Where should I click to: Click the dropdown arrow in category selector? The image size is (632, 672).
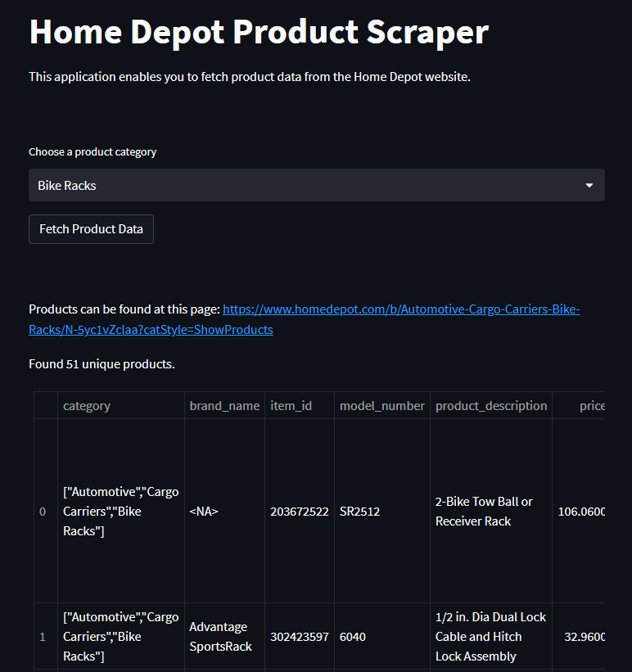(589, 186)
